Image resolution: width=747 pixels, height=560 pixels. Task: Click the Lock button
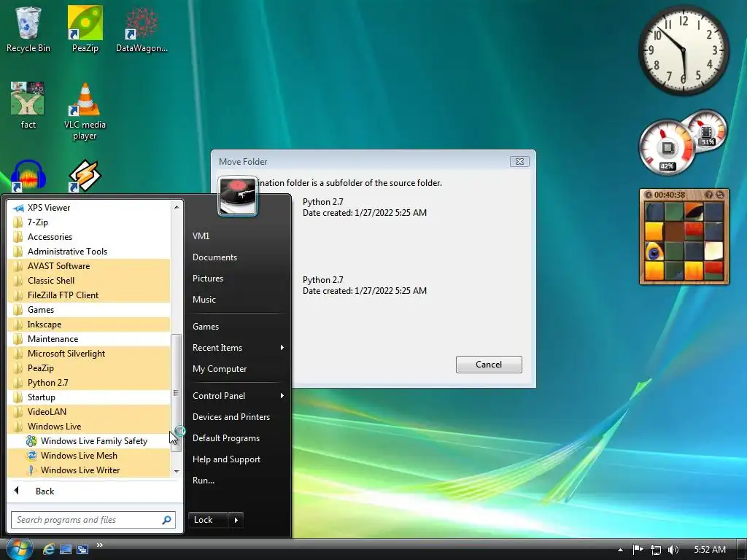pos(208,520)
